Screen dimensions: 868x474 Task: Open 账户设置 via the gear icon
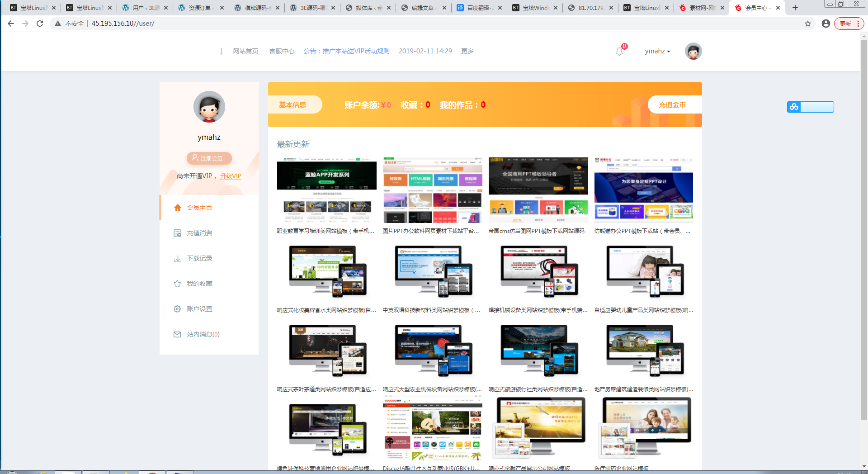(x=177, y=309)
